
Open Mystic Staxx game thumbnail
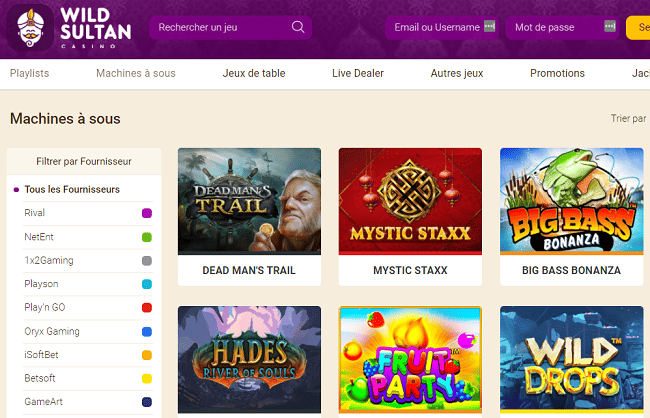coord(410,201)
